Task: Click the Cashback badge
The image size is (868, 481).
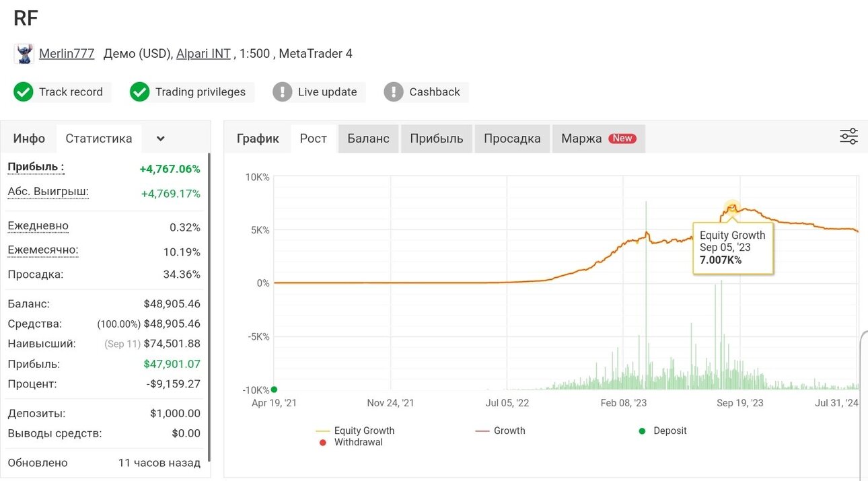Action: (425, 92)
